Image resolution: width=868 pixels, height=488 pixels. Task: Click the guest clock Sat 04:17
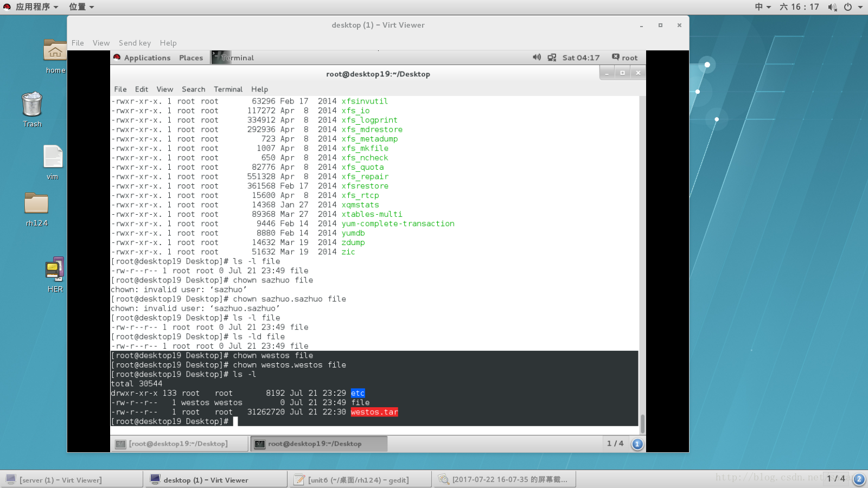coord(581,57)
